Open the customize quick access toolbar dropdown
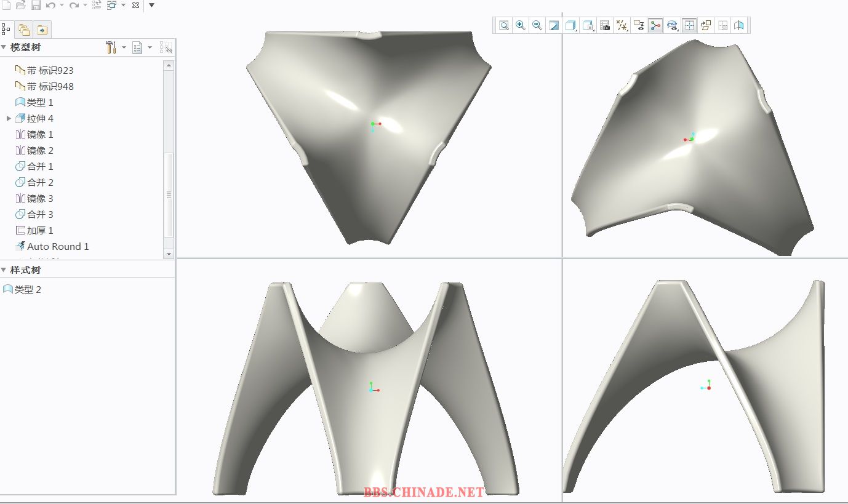 [x=151, y=5]
